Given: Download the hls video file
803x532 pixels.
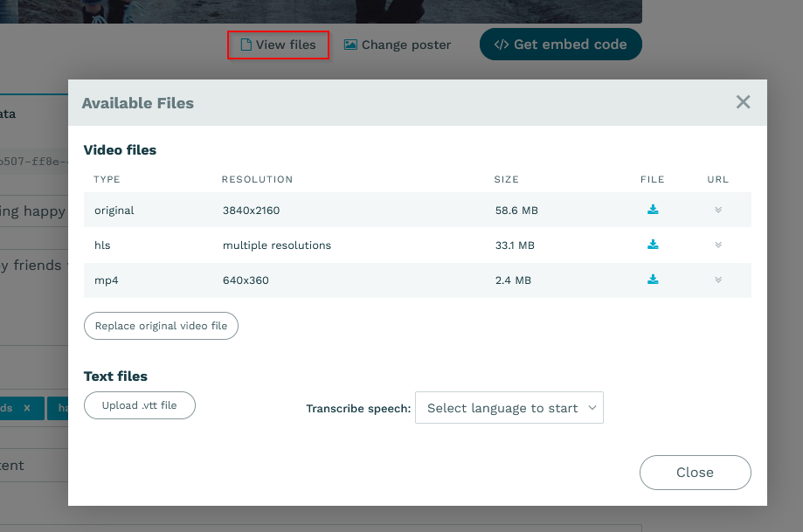Looking at the screenshot, I should pyautogui.click(x=653, y=245).
